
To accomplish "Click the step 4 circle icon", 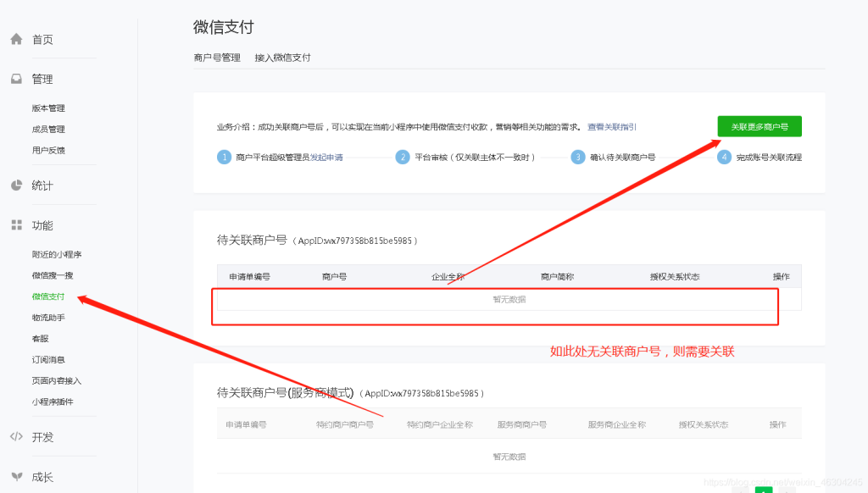I will (724, 157).
